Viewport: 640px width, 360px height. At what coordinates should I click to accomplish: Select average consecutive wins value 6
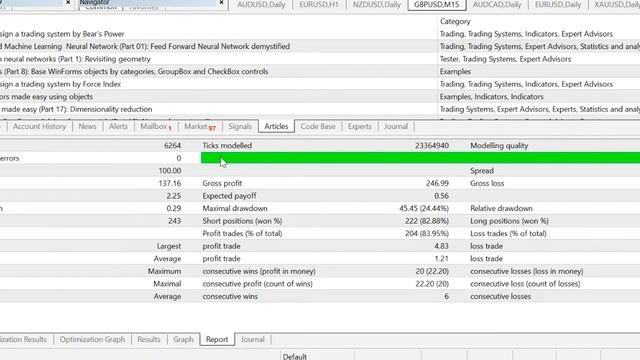tap(446, 297)
